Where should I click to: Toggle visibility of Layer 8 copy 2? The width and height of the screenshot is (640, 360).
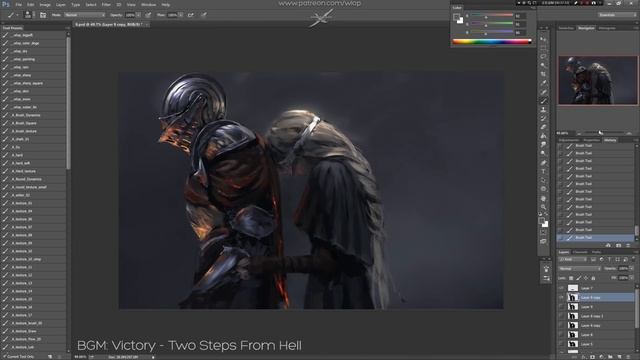pos(562,316)
